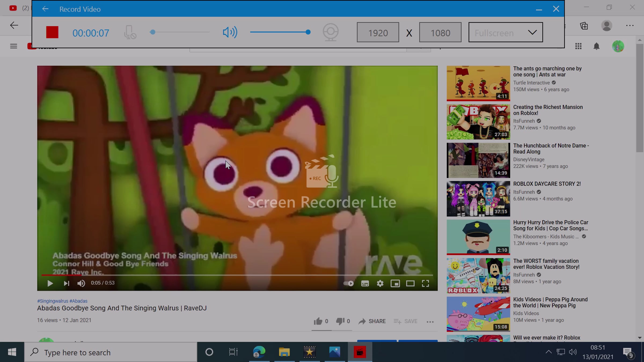Stop recording with the red square button

click(x=52, y=32)
